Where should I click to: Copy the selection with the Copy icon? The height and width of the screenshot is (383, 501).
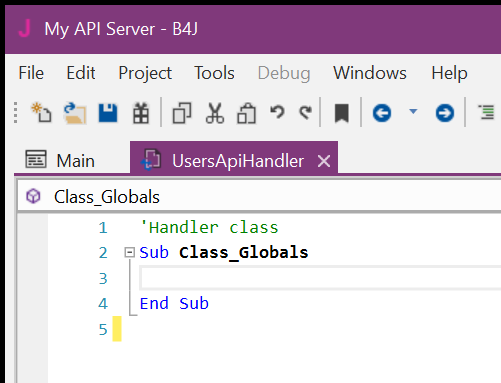coord(182,113)
